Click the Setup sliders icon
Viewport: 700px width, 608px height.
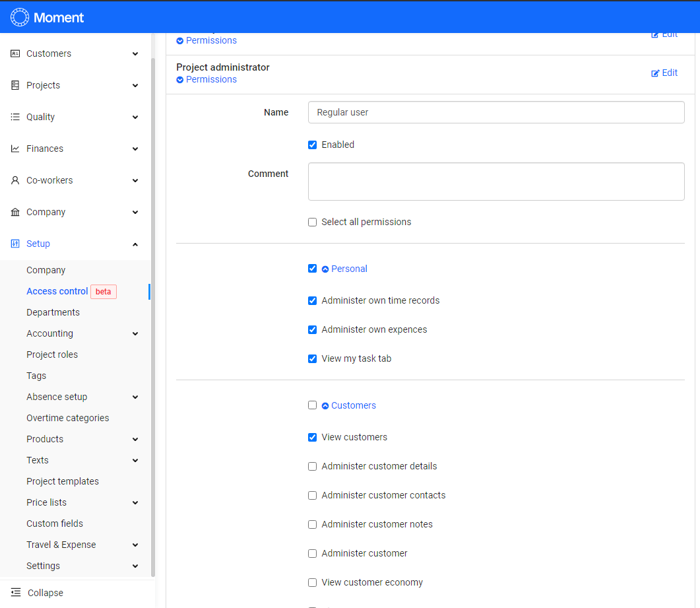(15, 244)
